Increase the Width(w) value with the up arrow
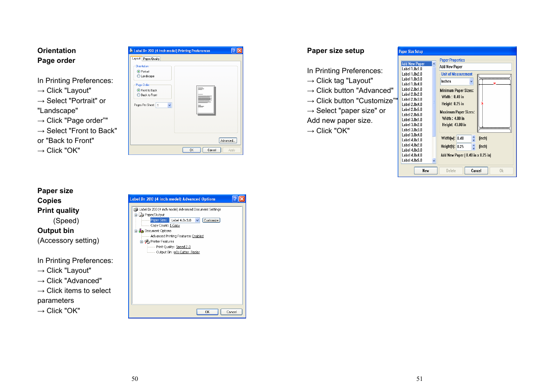The height and width of the screenshot is (392, 555). point(474,137)
